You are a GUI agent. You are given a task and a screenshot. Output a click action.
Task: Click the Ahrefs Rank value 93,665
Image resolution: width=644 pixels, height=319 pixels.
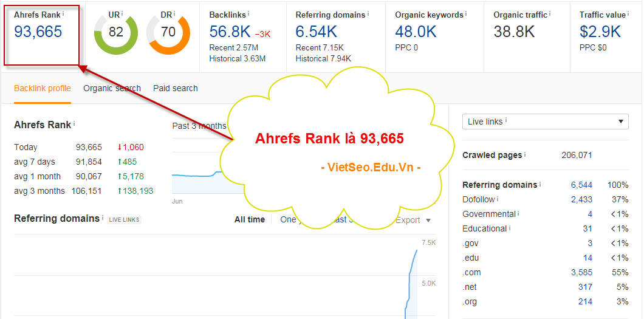38,32
